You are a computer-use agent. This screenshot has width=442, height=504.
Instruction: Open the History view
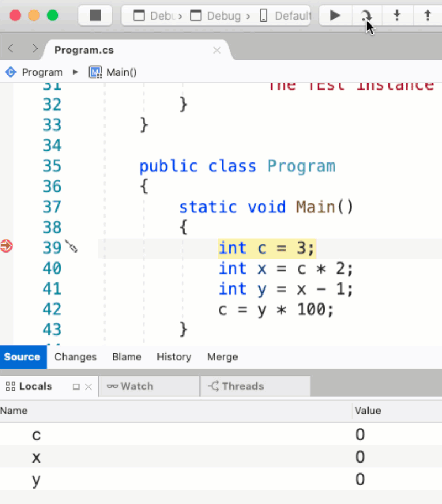173,357
